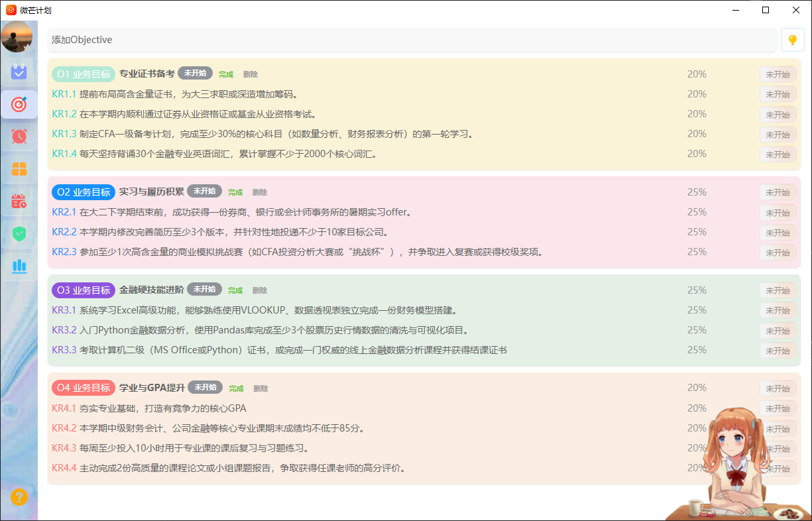Click KR3.3 考取计算机二级 key result text
Screen dimensions: 812x521
[279, 350]
